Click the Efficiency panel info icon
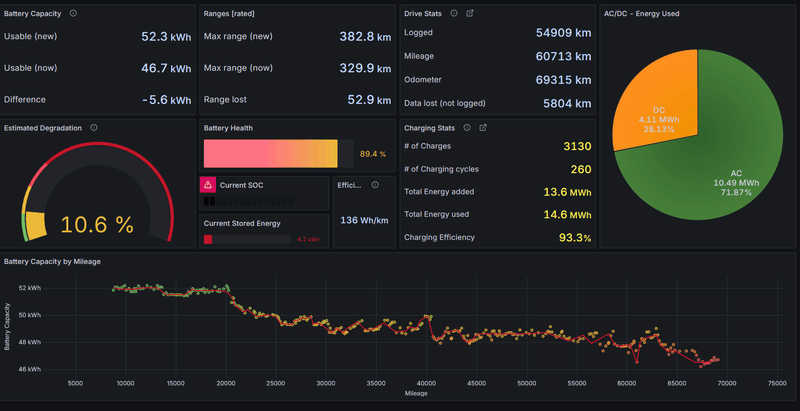Screen dimensions: 800x411 point(376,185)
